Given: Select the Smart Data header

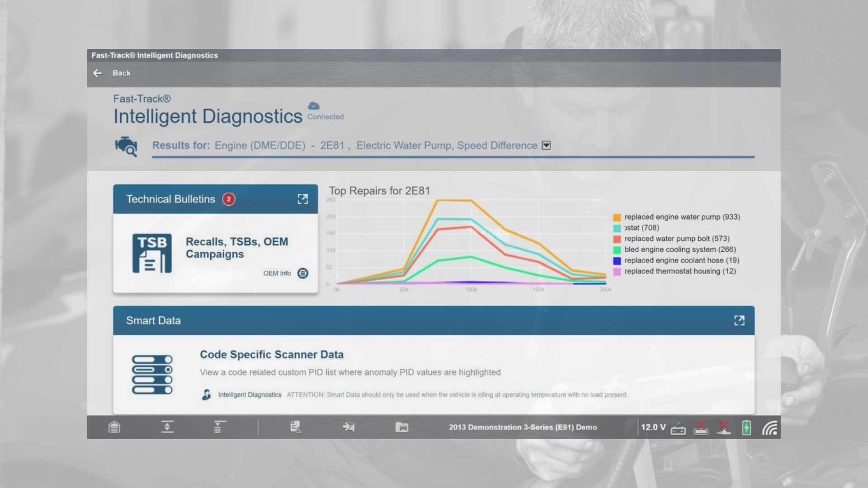Looking at the screenshot, I should (x=434, y=320).
